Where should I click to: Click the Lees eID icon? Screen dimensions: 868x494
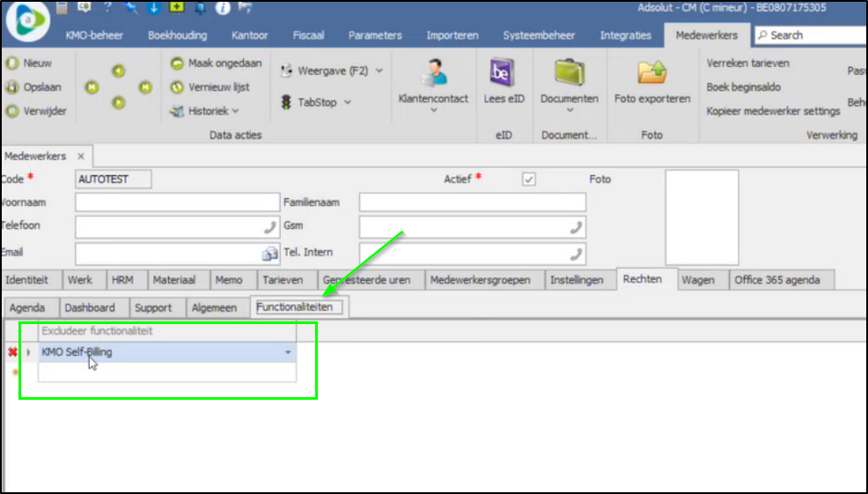504,72
